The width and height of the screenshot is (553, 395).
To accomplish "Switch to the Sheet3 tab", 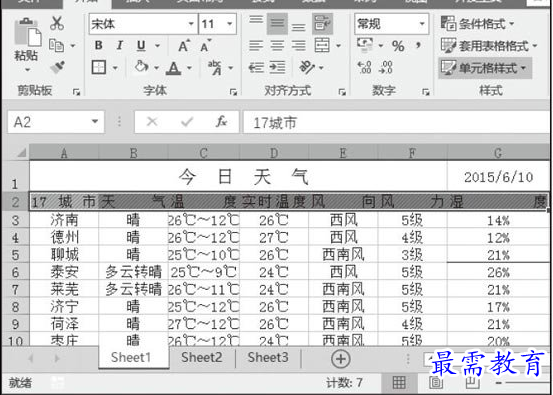I will [x=268, y=357].
